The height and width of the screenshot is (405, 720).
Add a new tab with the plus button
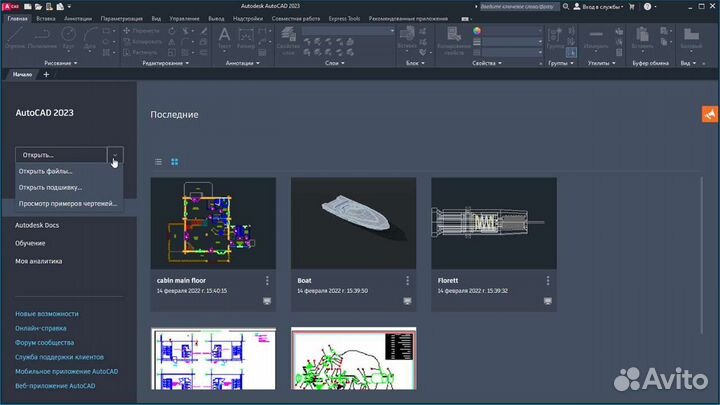click(46, 74)
